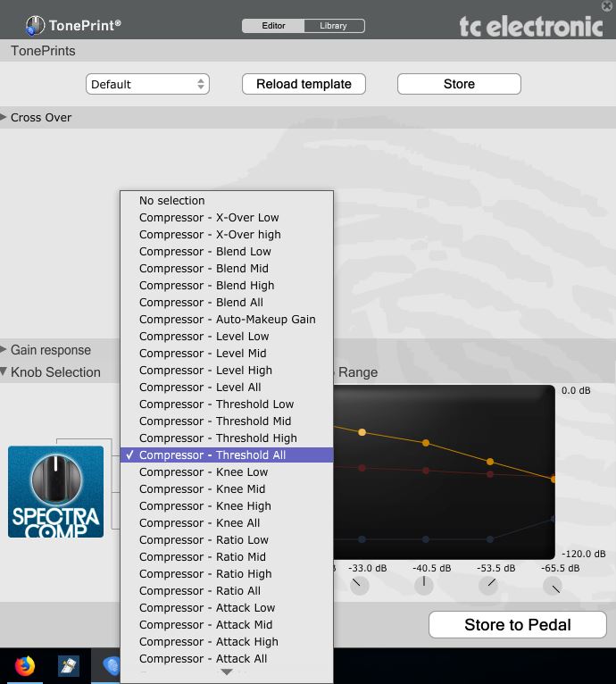Click the orange graph point above -40.5 dB
Screen dimensions: 616x684
(426, 443)
